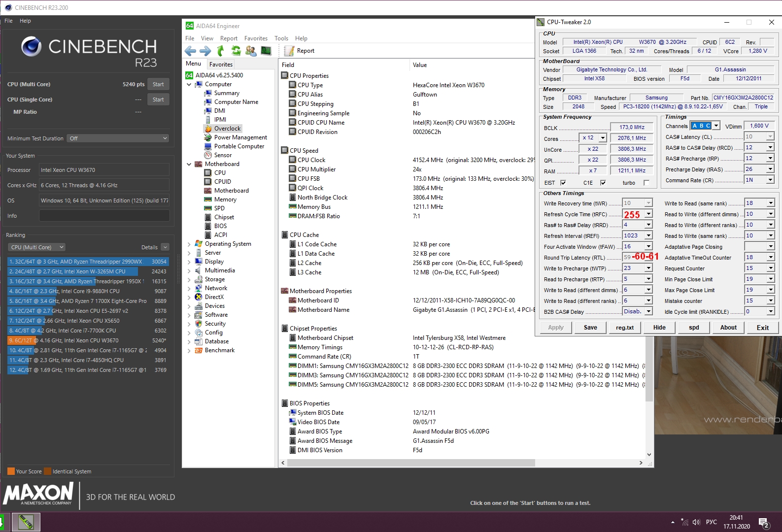Click the Wi-Fi network tray icon

[x=684, y=522]
